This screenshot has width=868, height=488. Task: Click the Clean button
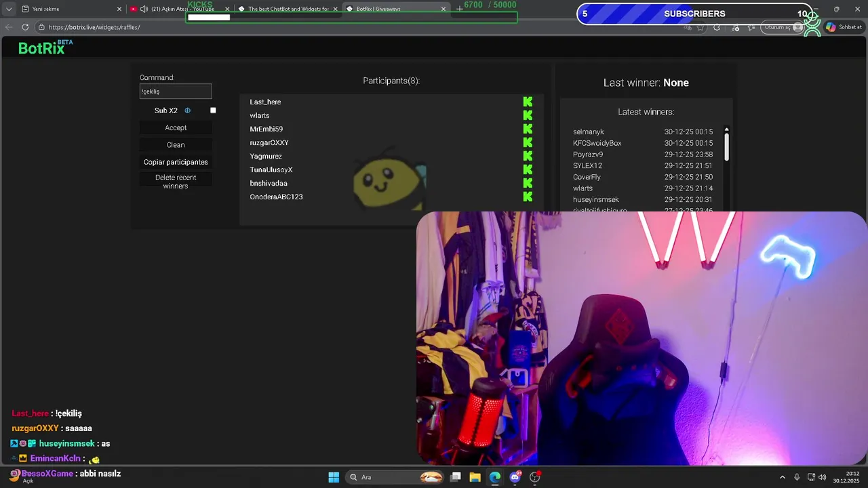[176, 144]
